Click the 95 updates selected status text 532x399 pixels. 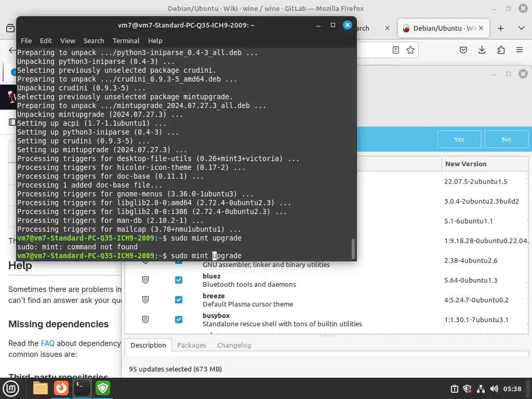175,369
